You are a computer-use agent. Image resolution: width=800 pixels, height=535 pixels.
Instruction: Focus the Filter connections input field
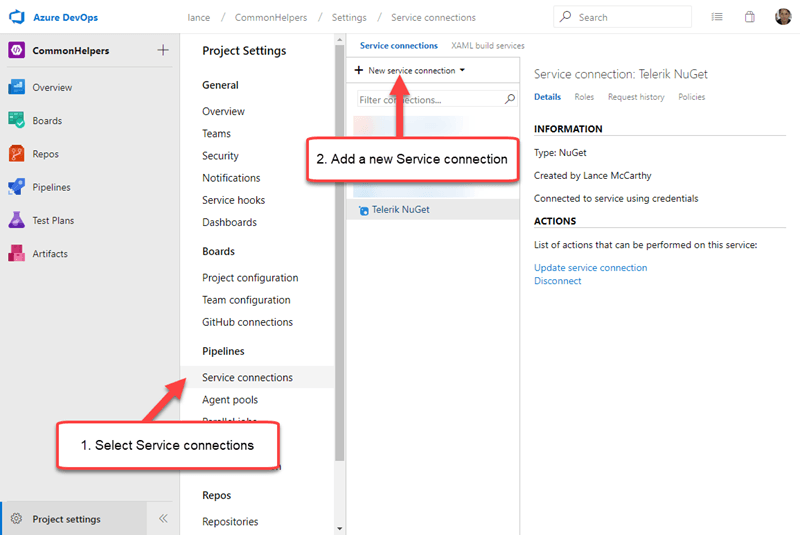click(x=437, y=99)
